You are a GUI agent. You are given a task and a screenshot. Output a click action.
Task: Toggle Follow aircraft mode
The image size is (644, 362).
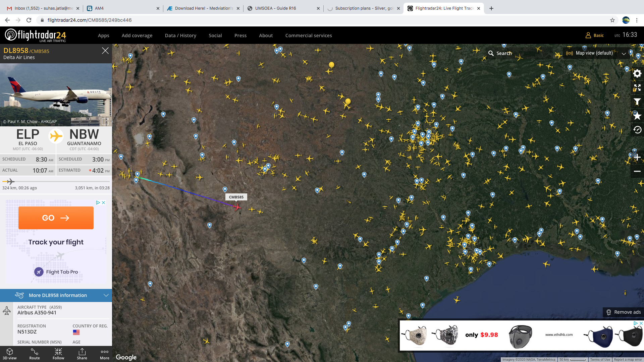coord(58,354)
